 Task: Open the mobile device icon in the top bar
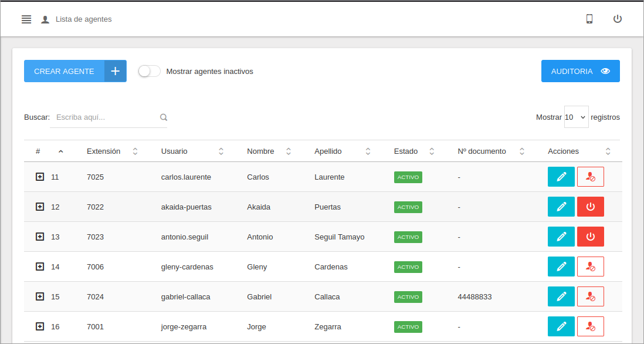(589, 19)
